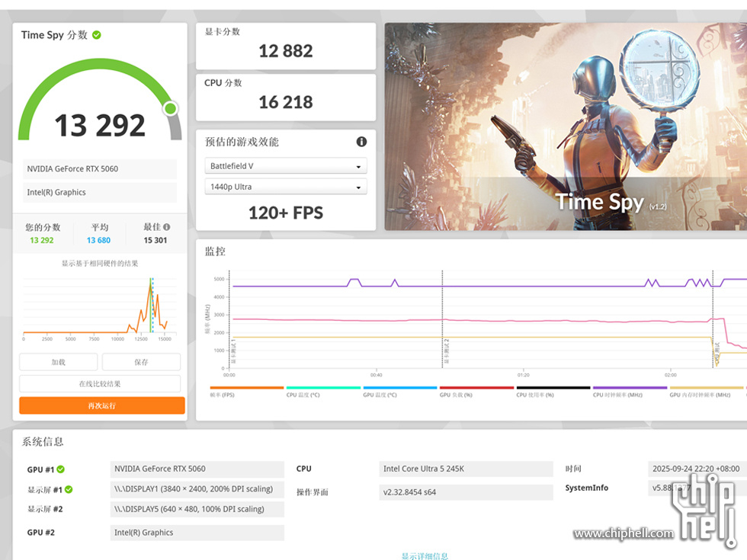Toggle the purple CPU clock frequency legend swatch
747x560 pixels.
click(x=630, y=388)
